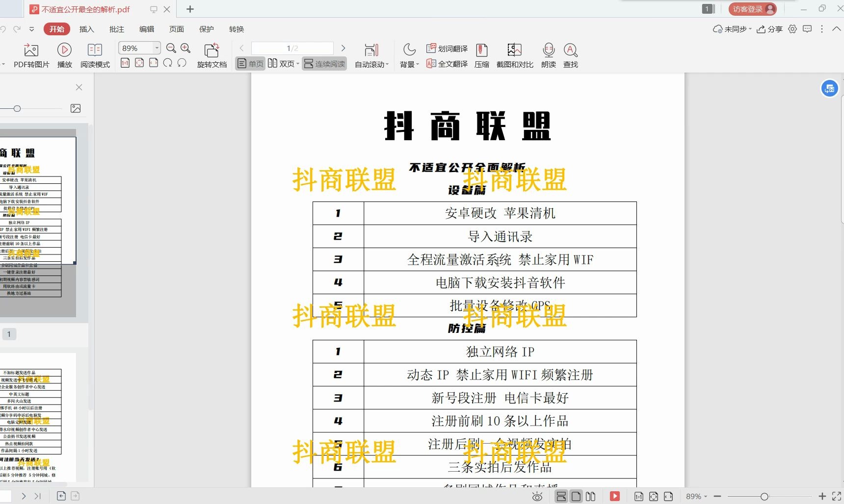Toggle two-page layout in the status bar
Image resolution: width=844 pixels, height=504 pixels.
pos(591,496)
